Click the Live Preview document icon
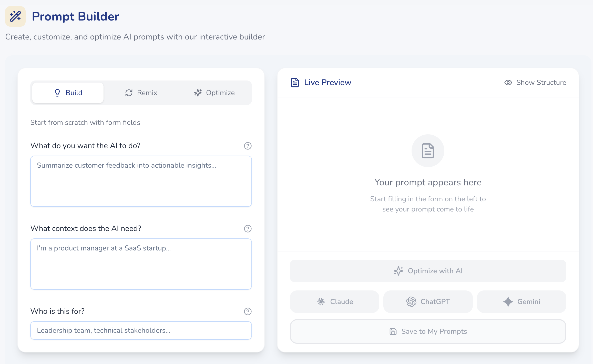 coord(295,82)
